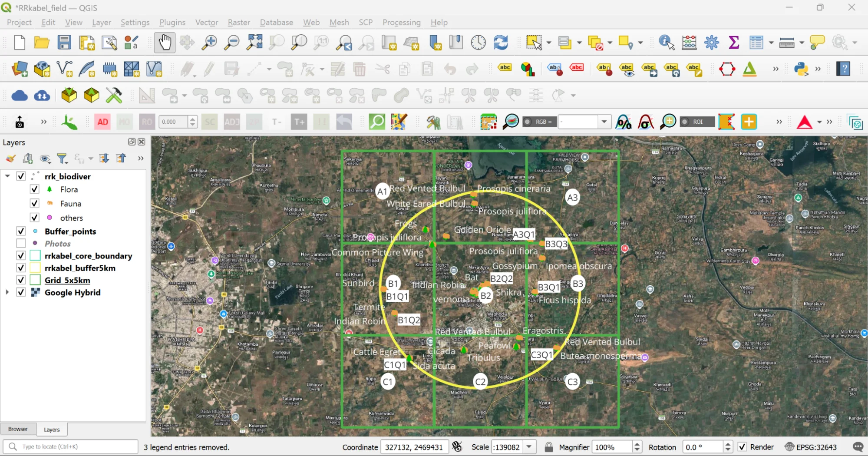Select the Pan Map tool
Screen dimensions: 868x456
(x=165, y=43)
